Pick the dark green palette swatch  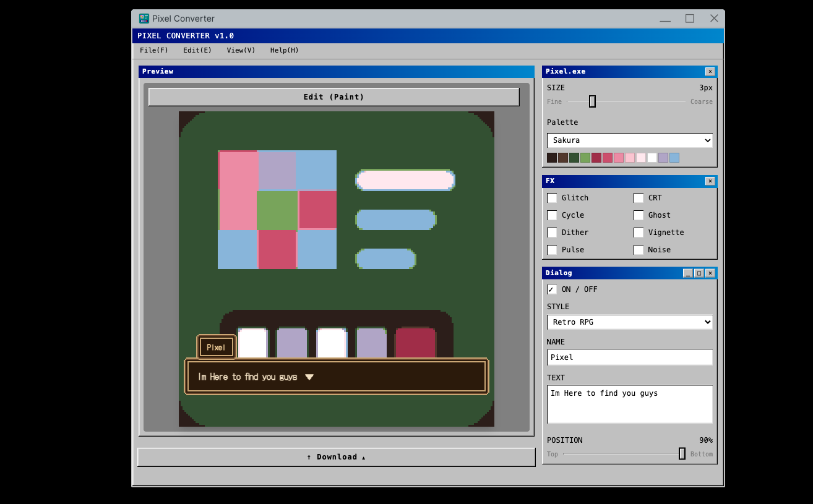click(574, 158)
